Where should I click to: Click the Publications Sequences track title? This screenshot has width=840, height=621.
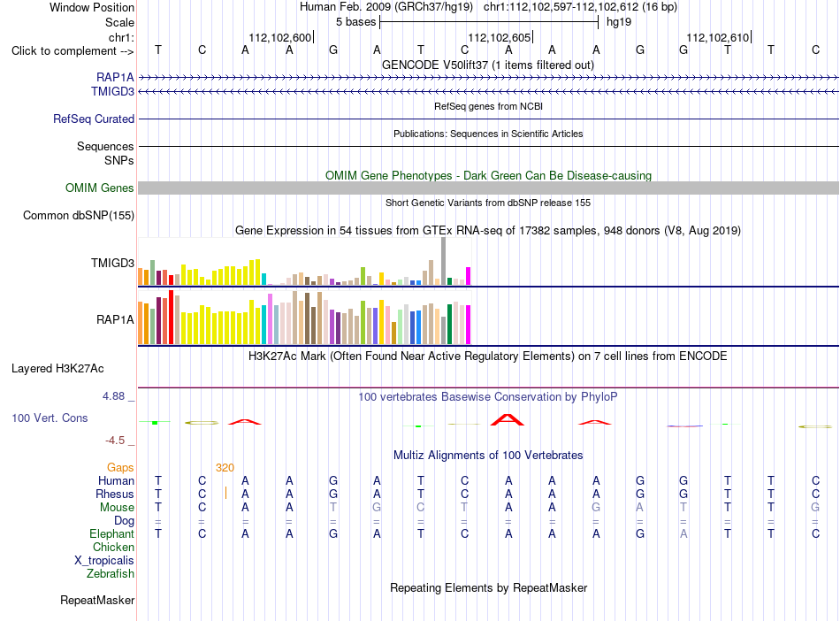point(488,134)
